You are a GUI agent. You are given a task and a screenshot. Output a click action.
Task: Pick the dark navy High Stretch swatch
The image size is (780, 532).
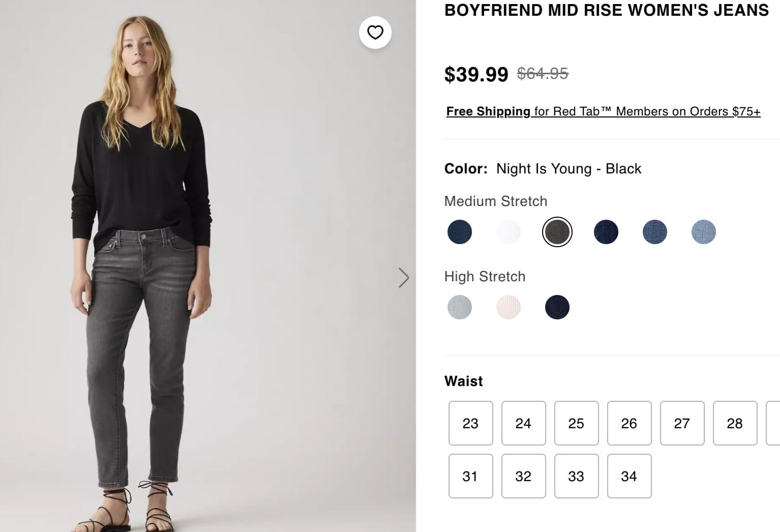pos(557,307)
